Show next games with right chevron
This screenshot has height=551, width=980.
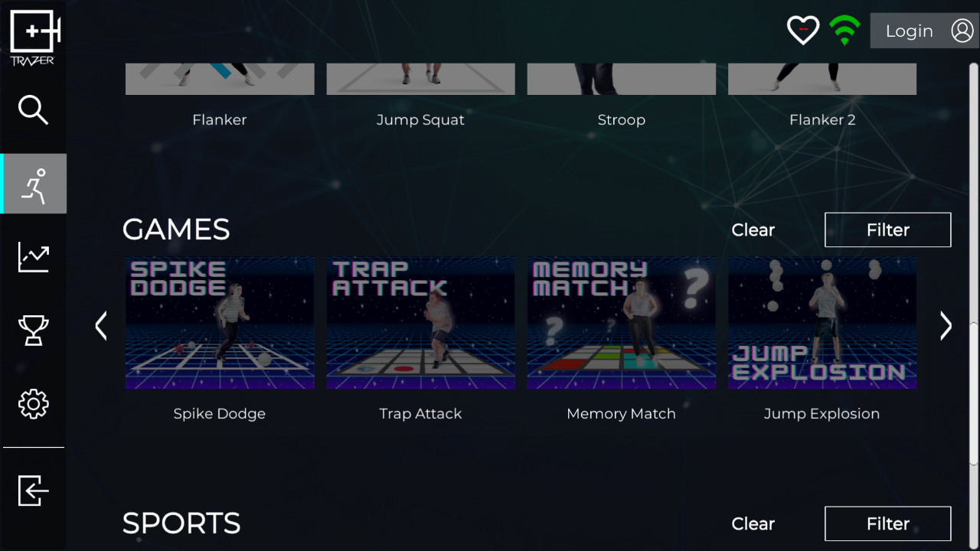pos(946,325)
